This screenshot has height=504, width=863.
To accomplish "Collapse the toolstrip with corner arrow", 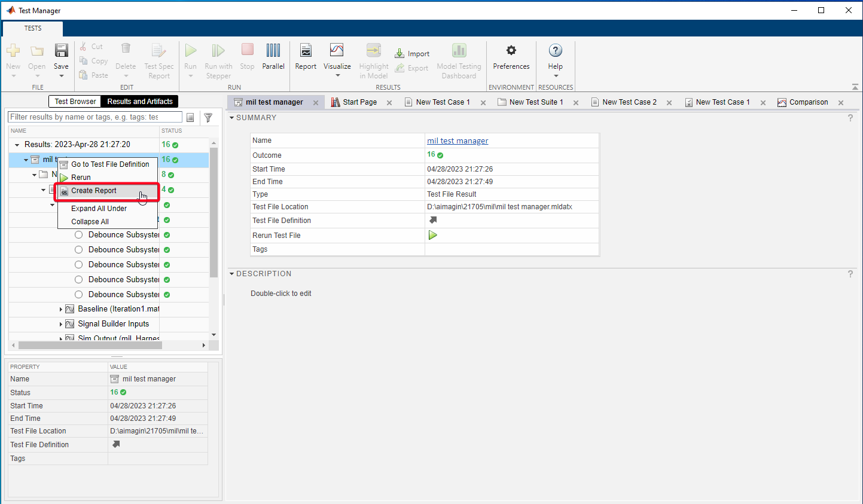I will click(x=855, y=87).
